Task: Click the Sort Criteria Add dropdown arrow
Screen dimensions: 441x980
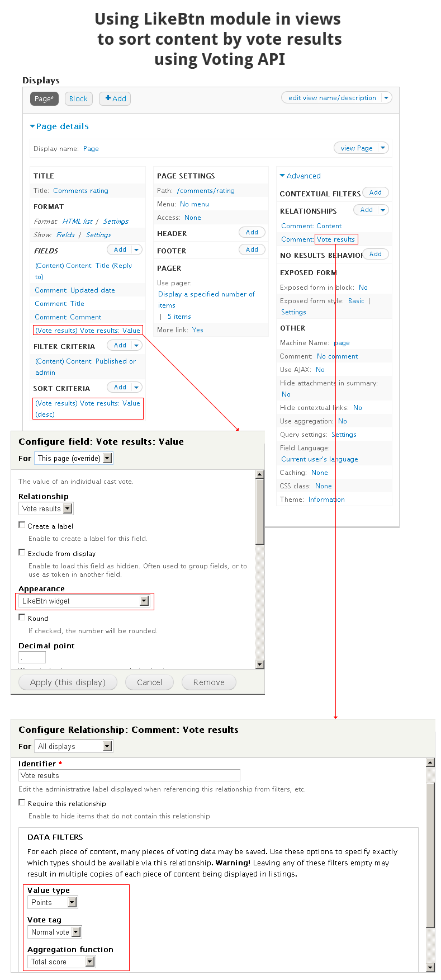Action: (x=136, y=388)
